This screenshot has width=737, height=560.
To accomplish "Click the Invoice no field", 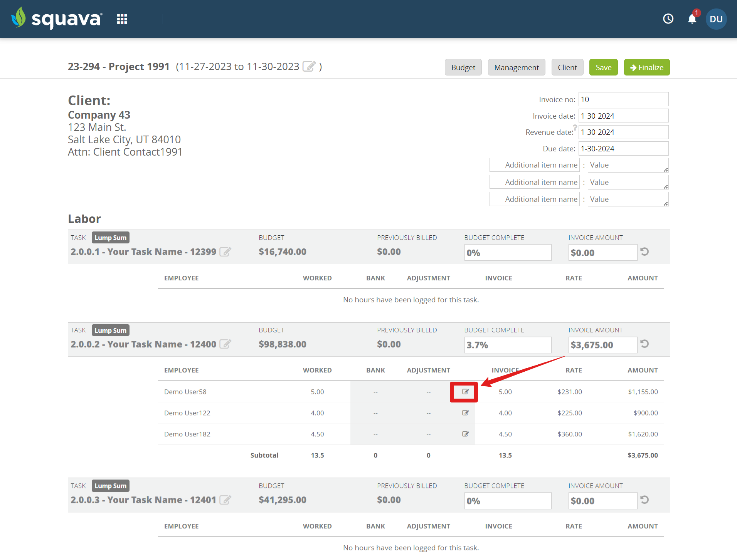I will click(623, 99).
